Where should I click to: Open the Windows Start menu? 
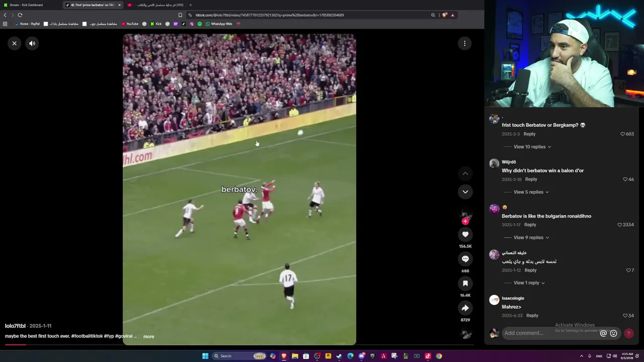[205, 356]
